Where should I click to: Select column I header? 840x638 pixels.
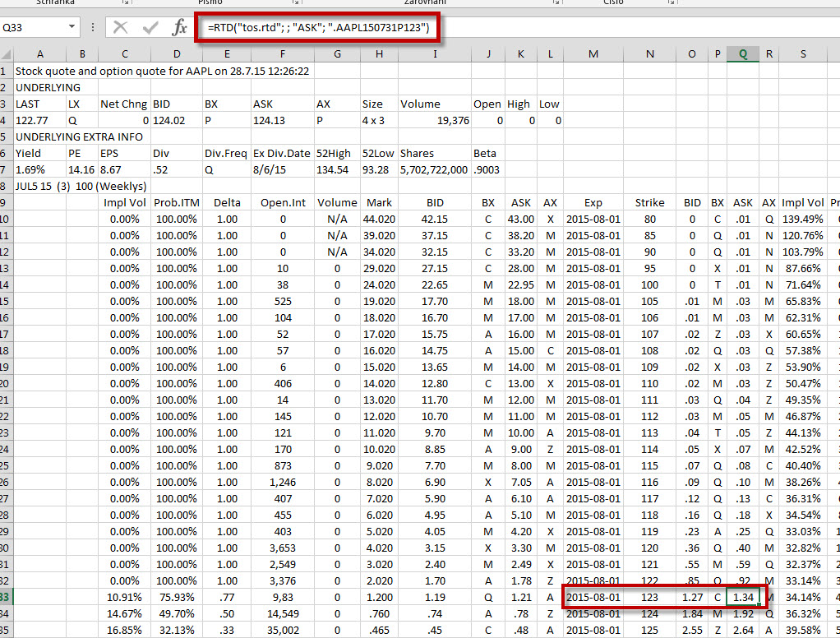point(434,54)
